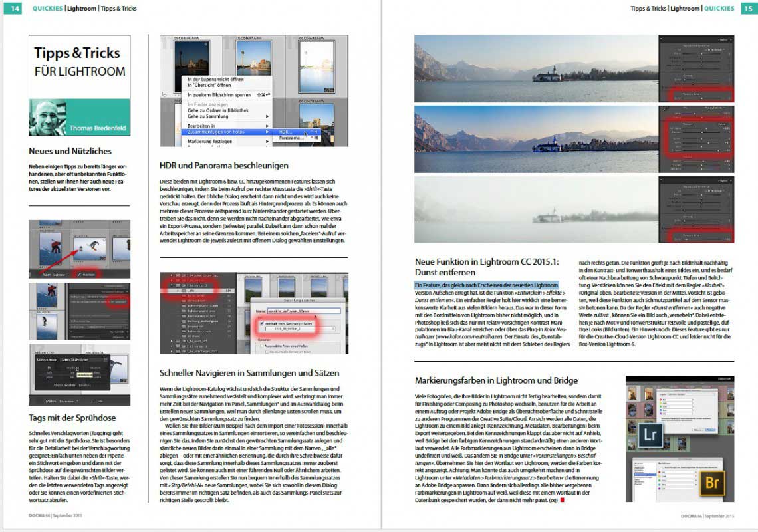Click the hazy bottom lake panorama photo
The width and height of the screenshot is (758, 532).
pyautogui.click(x=536, y=209)
